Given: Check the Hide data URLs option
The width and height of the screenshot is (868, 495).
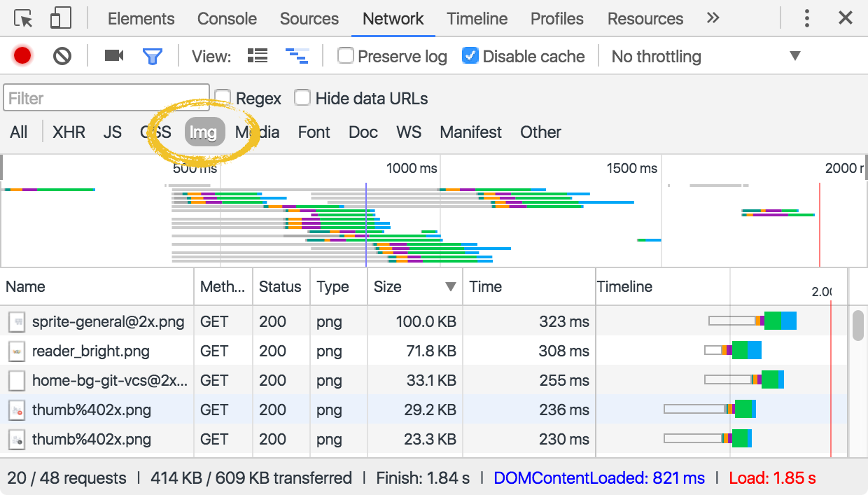Looking at the screenshot, I should click(302, 98).
